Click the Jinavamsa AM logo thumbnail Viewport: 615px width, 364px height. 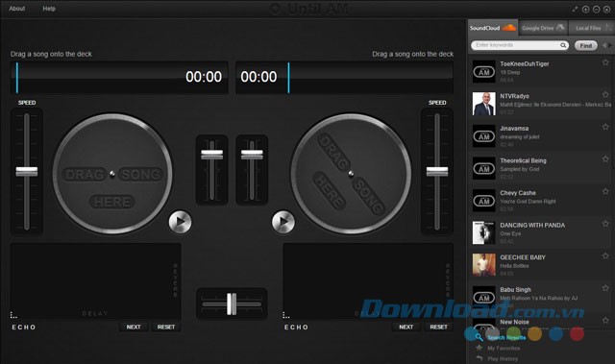point(484,136)
